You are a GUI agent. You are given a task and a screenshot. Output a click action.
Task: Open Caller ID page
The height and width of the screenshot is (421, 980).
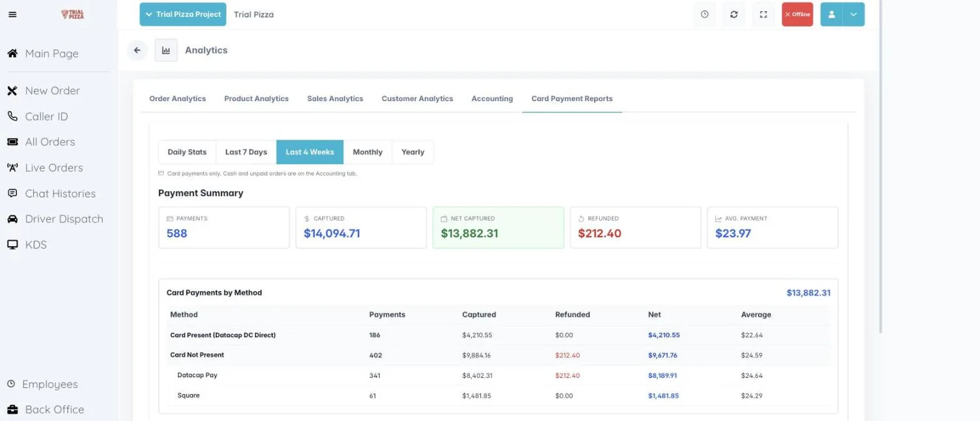coord(46,116)
